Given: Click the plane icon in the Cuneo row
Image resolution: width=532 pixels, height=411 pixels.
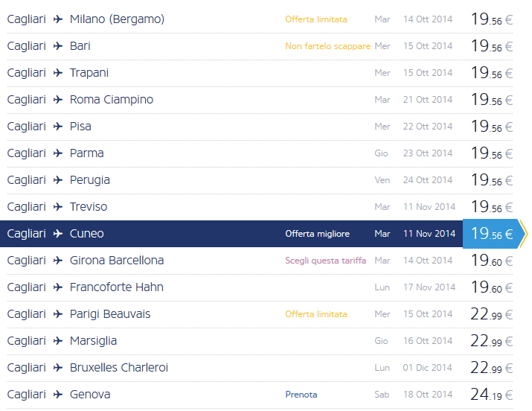Looking at the screenshot, I should click(x=58, y=234).
